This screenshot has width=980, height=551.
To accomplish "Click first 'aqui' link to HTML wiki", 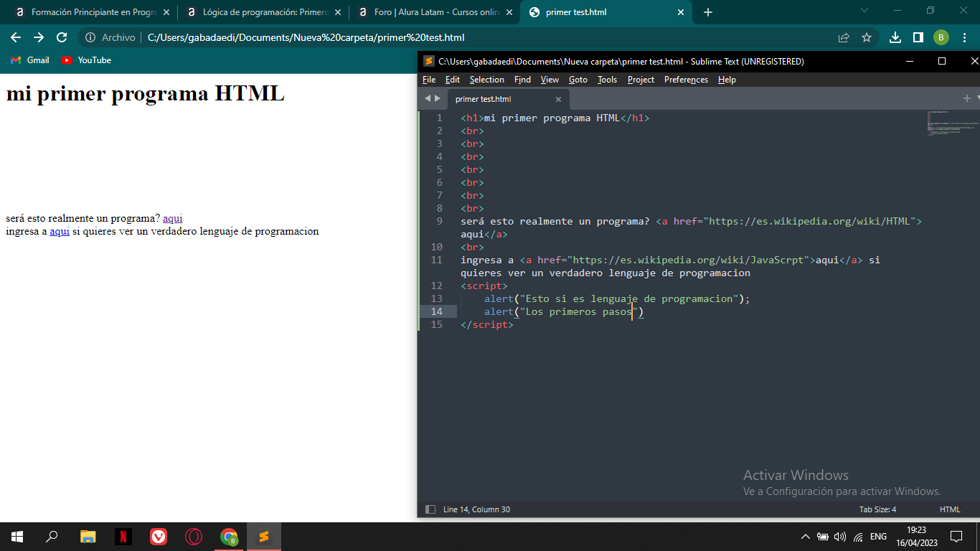I will coord(173,218).
